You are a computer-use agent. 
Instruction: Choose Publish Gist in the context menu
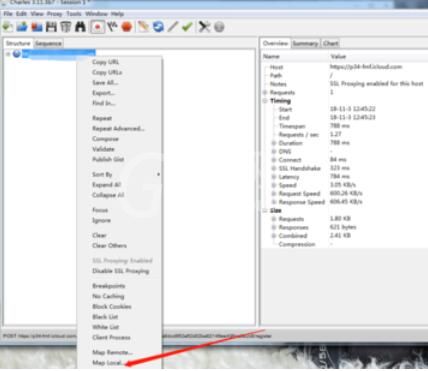tap(108, 159)
